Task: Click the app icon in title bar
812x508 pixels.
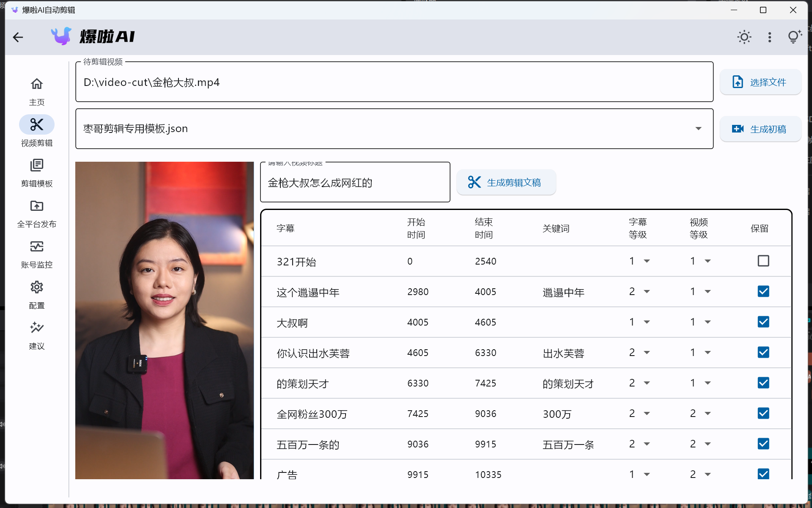Action: pos(15,10)
